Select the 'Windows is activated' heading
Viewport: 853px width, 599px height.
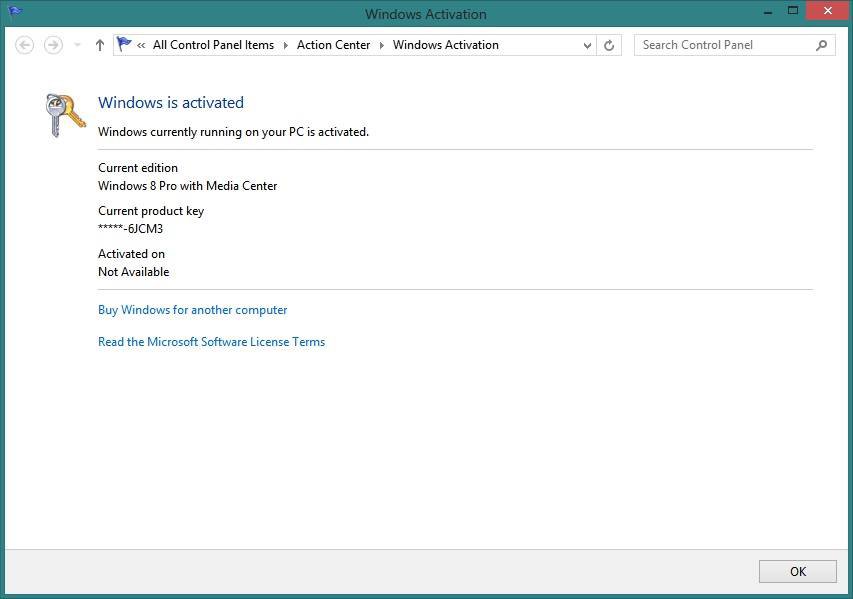coord(171,102)
